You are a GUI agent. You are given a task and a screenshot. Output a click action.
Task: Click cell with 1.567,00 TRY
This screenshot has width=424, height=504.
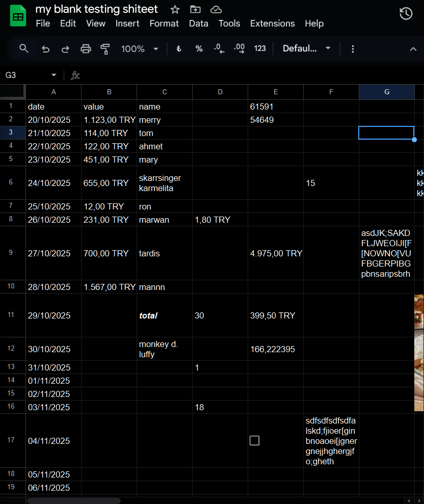(x=109, y=287)
